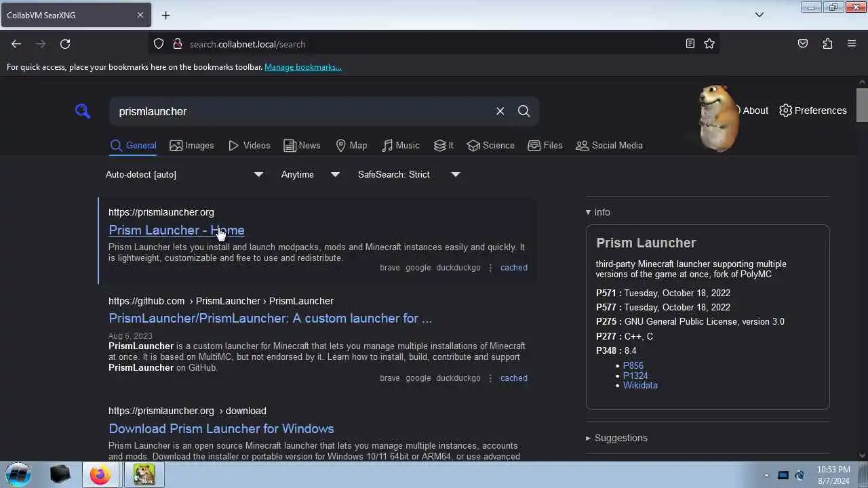Switch to the Social Media category tab

coord(609,145)
